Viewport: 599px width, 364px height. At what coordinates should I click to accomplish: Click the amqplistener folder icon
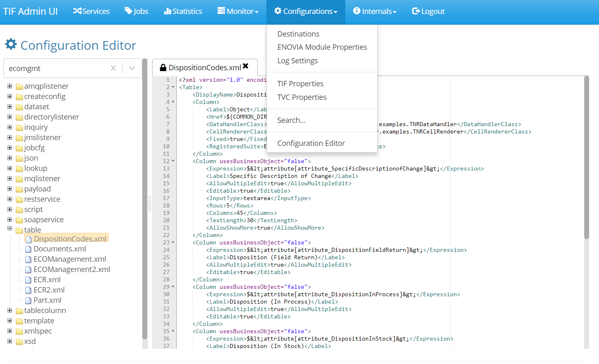[x=19, y=86]
